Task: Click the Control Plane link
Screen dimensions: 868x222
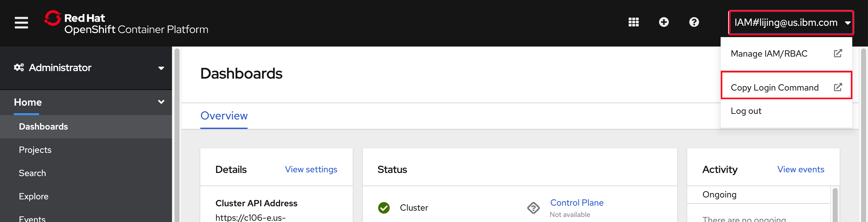Action: click(577, 203)
